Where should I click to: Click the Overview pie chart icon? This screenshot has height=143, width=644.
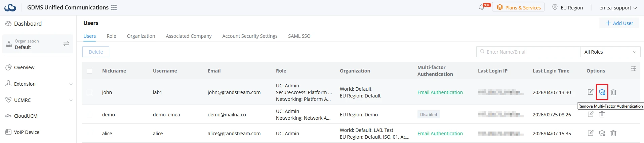(8, 67)
